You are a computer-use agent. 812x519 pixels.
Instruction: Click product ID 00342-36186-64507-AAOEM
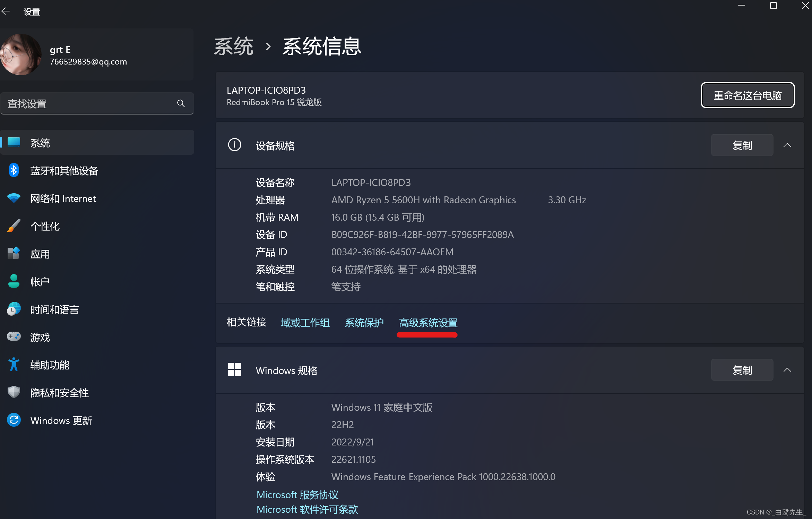point(392,252)
